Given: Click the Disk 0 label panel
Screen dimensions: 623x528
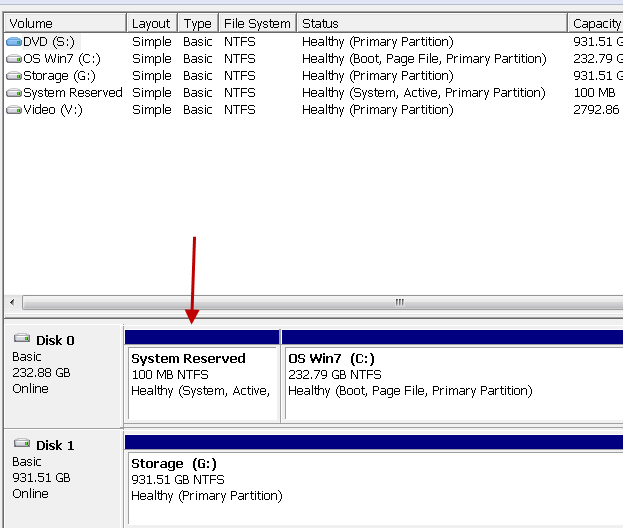Looking at the screenshot, I should coord(64,376).
